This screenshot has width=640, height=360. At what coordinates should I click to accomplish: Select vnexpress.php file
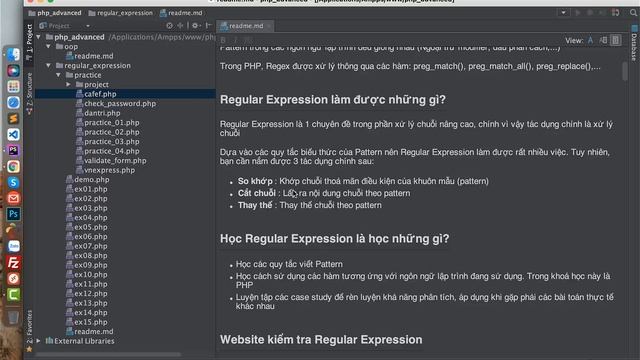[x=110, y=170]
